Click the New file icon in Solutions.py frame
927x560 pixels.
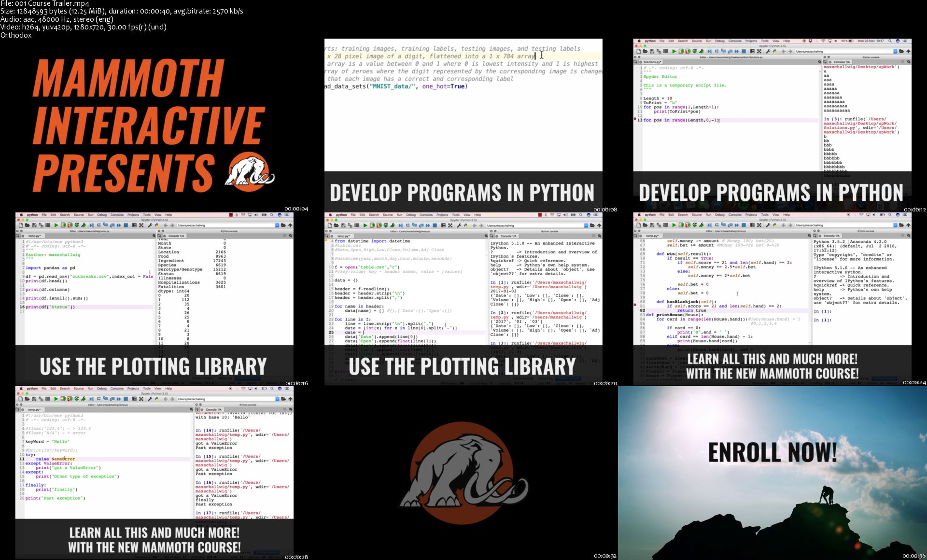pyautogui.click(x=639, y=51)
